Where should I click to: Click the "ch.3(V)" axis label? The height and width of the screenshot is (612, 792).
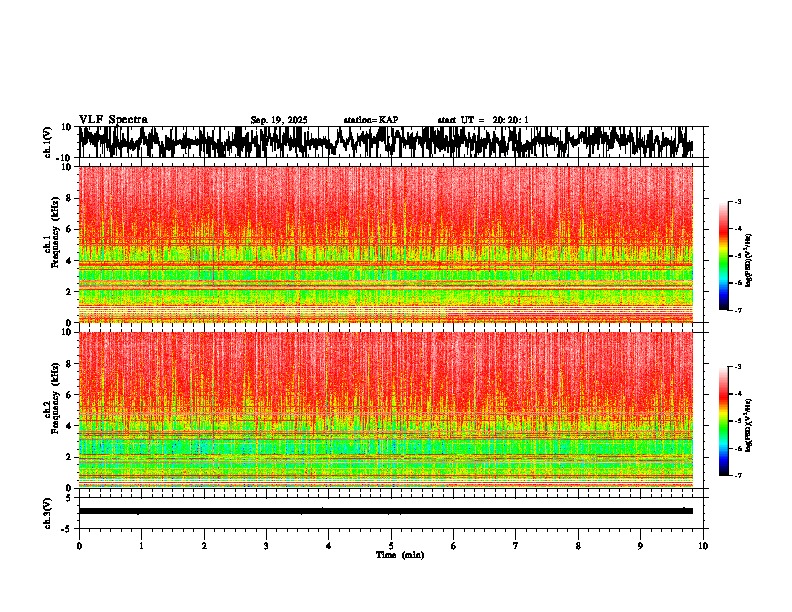(x=48, y=514)
